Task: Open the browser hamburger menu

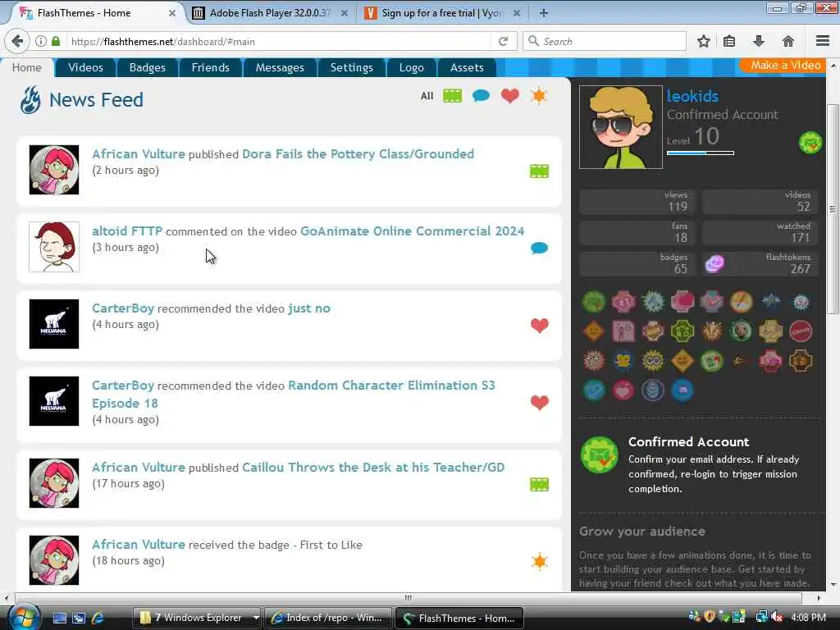Action: coord(823,41)
